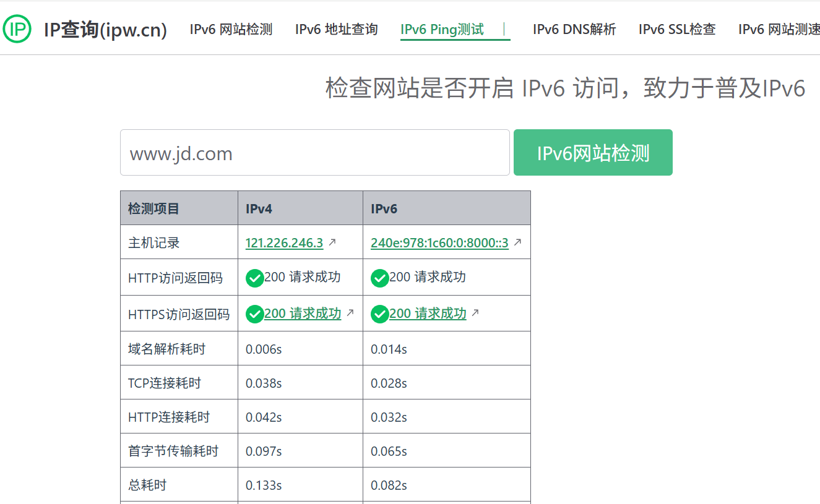Open the IPv4 address link 121.226.246.3
The width and height of the screenshot is (820, 504).
tap(284, 243)
